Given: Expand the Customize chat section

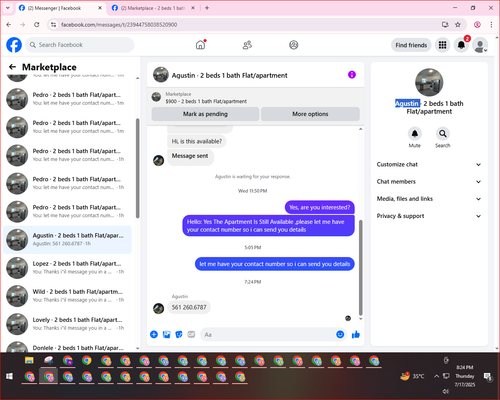Looking at the screenshot, I should [429, 164].
